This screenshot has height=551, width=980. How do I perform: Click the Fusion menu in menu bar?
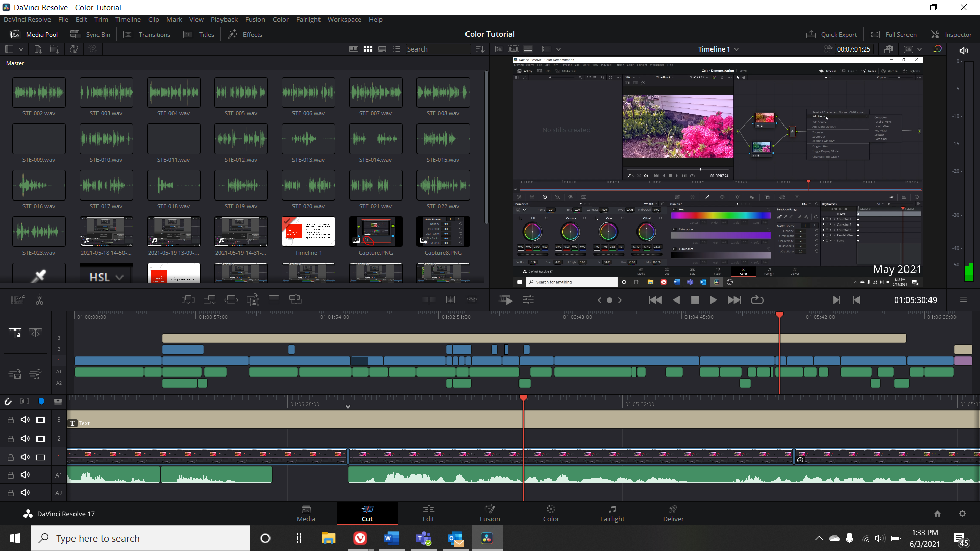point(255,19)
